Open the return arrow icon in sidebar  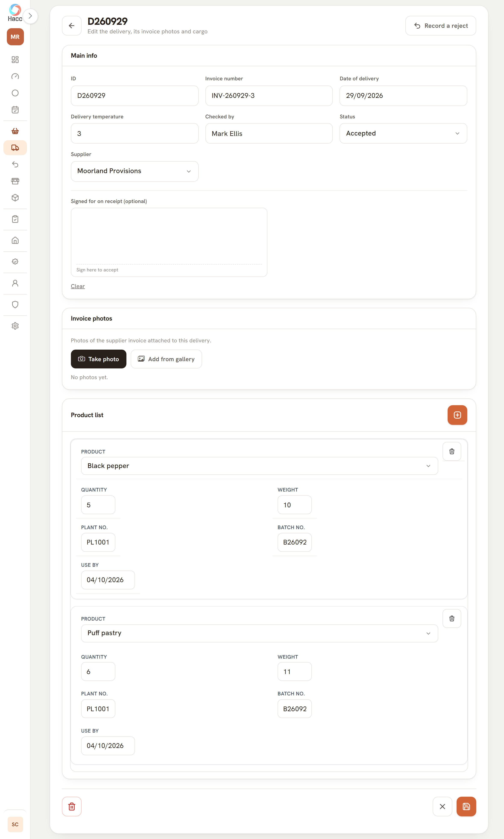15,165
